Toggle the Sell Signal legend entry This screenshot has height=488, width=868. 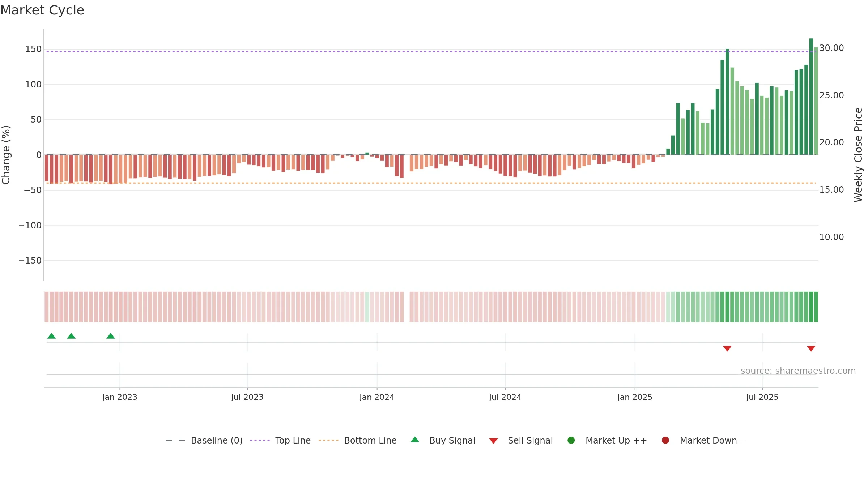point(521,440)
